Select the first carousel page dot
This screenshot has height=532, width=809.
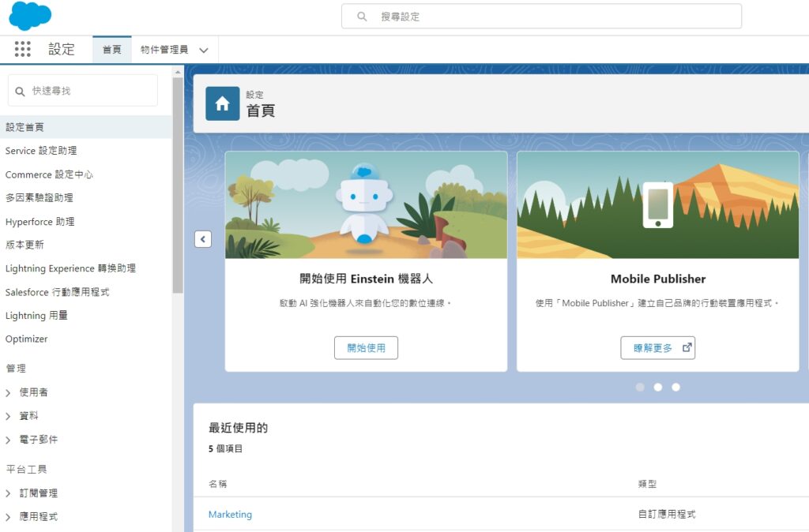(x=640, y=388)
